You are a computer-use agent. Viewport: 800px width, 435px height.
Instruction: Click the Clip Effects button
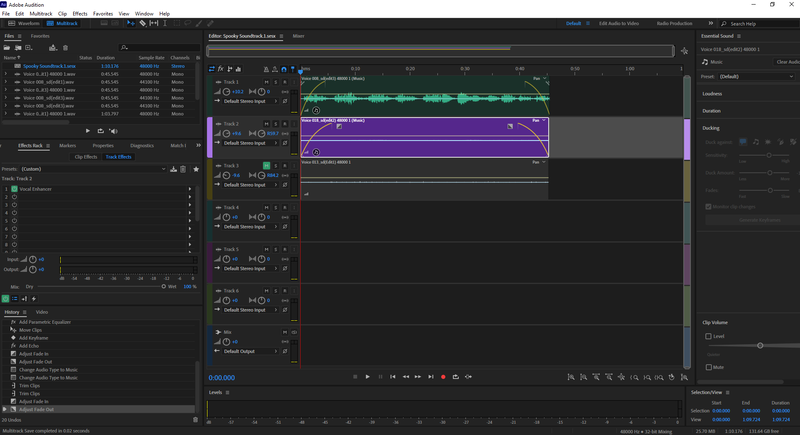[x=85, y=157]
